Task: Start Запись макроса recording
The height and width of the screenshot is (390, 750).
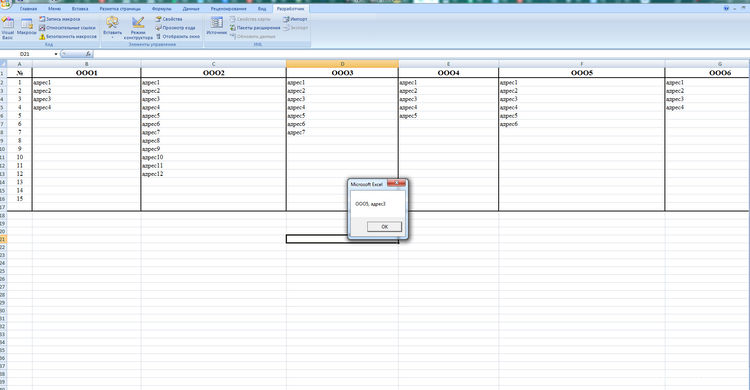Action: 60,19
